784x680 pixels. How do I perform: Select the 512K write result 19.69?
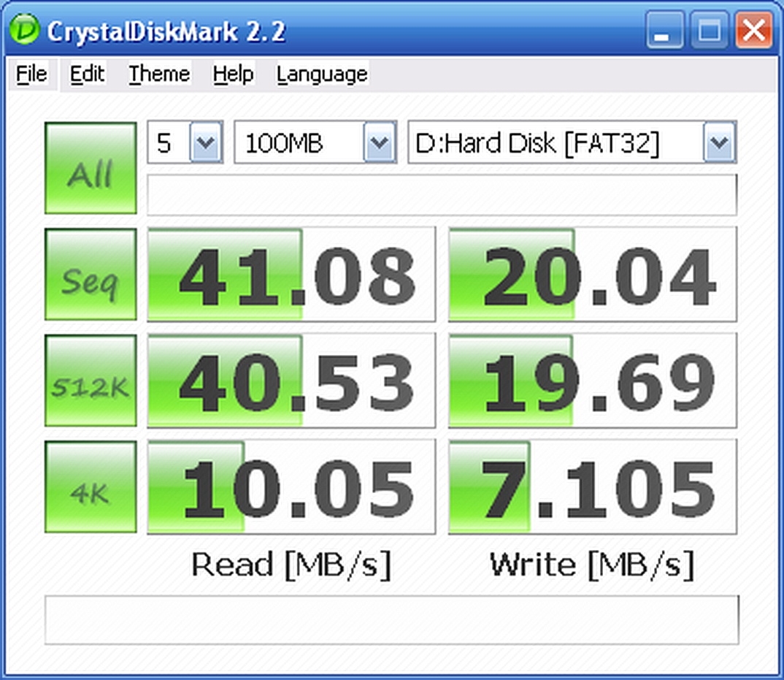click(x=593, y=381)
